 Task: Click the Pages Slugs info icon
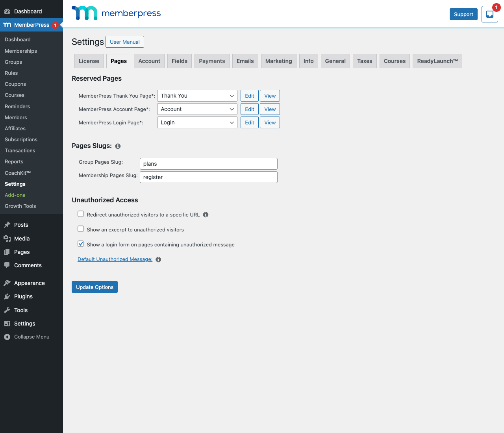[118, 146]
